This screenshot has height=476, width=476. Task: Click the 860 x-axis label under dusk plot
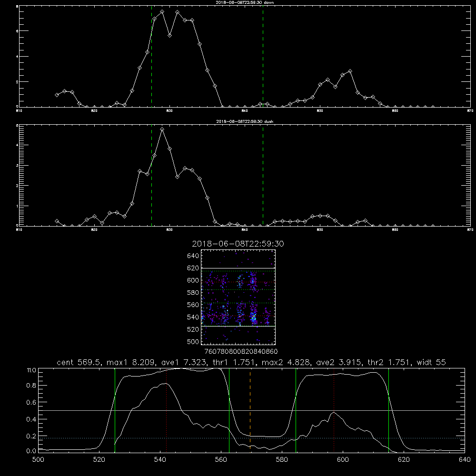395,230
